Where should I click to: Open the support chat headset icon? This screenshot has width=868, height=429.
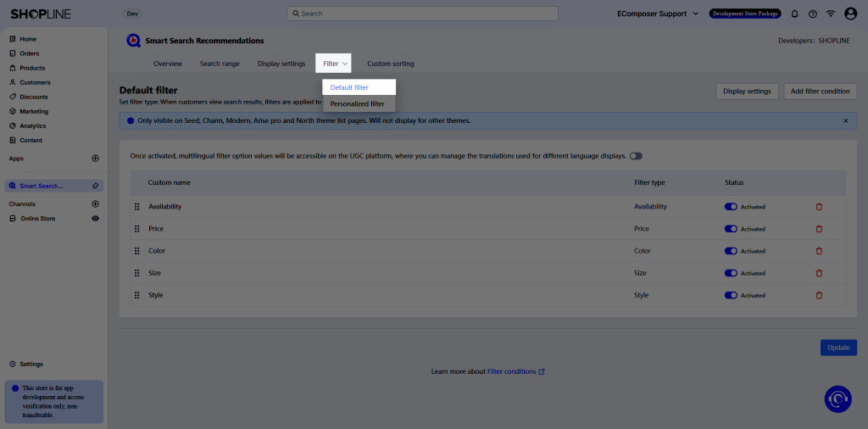pyautogui.click(x=837, y=398)
